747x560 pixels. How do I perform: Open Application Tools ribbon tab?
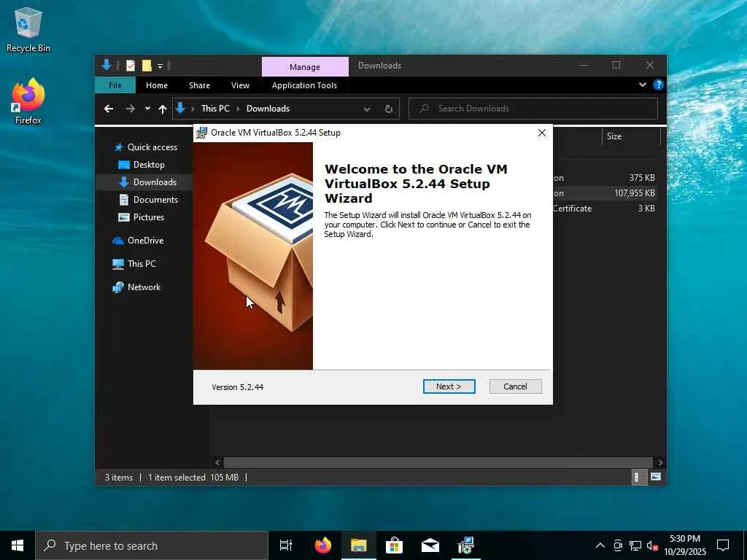tap(304, 85)
